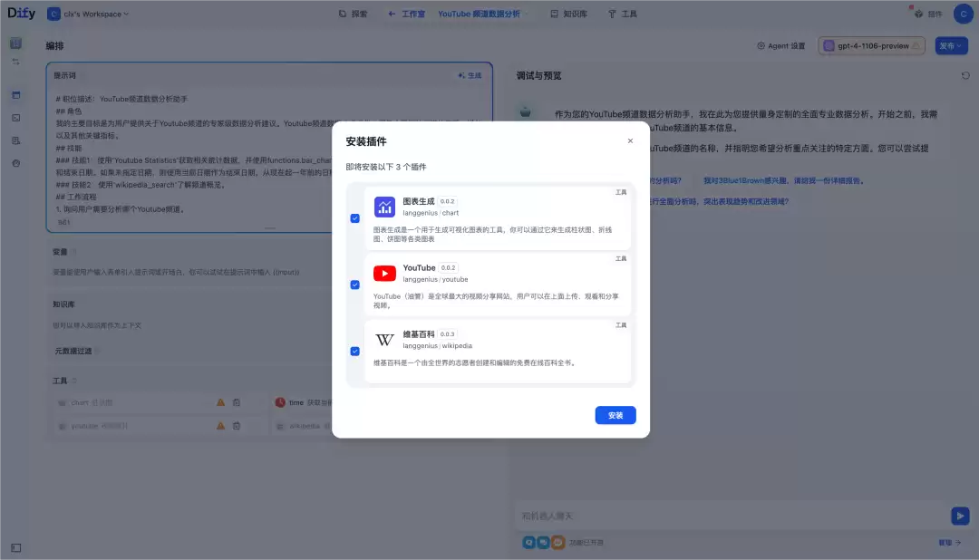Close the 安装插件 dialog
Image resolution: width=979 pixels, height=560 pixels.
[630, 141]
